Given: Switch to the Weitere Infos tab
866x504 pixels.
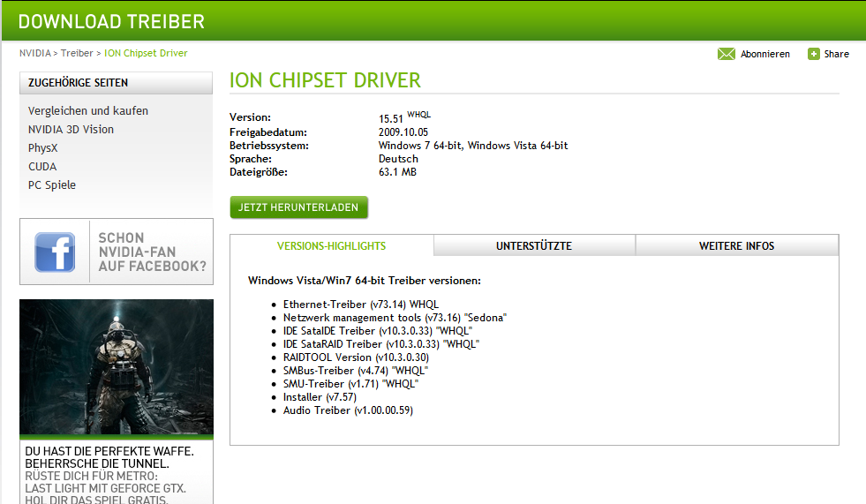Looking at the screenshot, I should [x=737, y=245].
